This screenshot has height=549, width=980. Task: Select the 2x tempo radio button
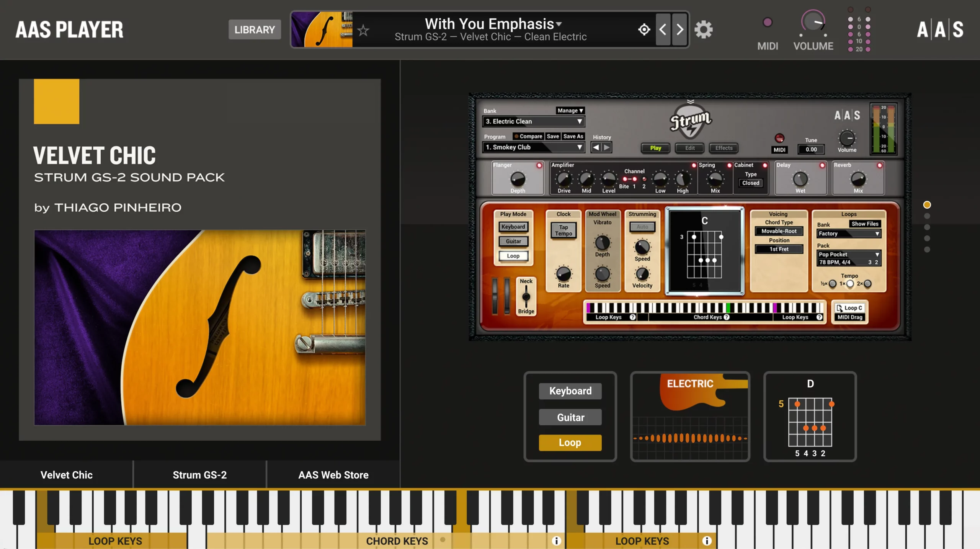tap(868, 284)
